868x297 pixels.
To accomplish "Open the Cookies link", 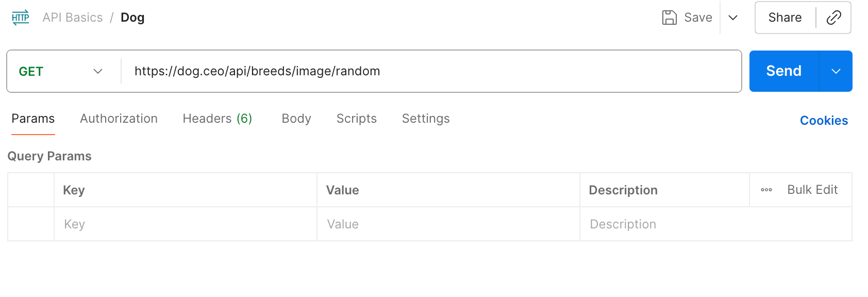I will (x=824, y=121).
